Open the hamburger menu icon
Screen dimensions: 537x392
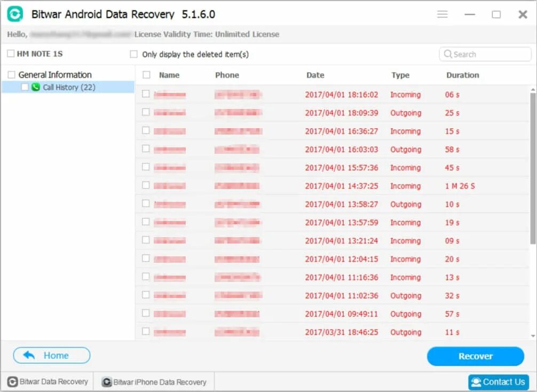(x=443, y=14)
